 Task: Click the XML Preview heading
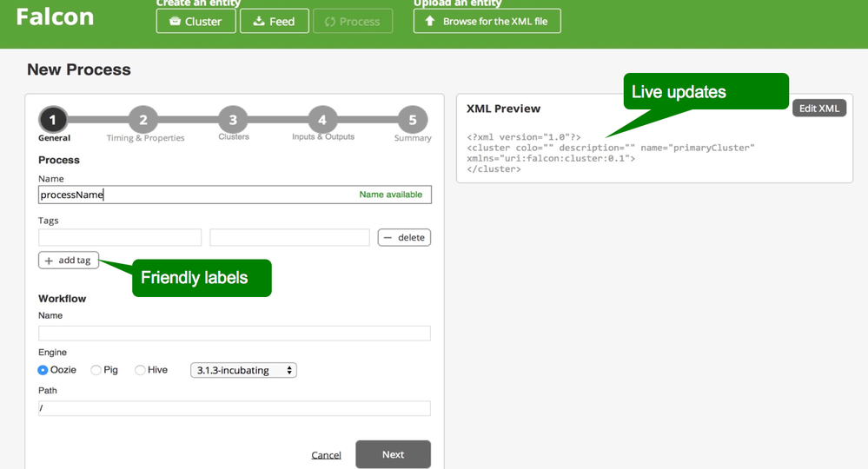click(x=503, y=109)
